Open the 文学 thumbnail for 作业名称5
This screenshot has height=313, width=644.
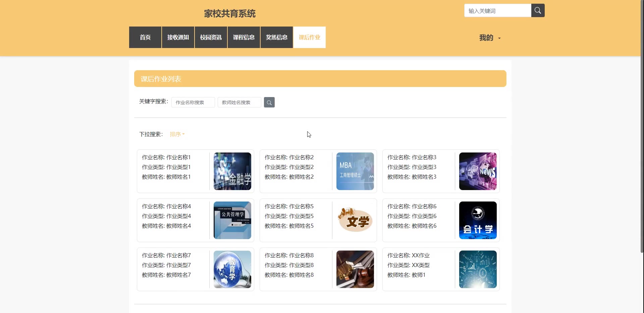355,220
